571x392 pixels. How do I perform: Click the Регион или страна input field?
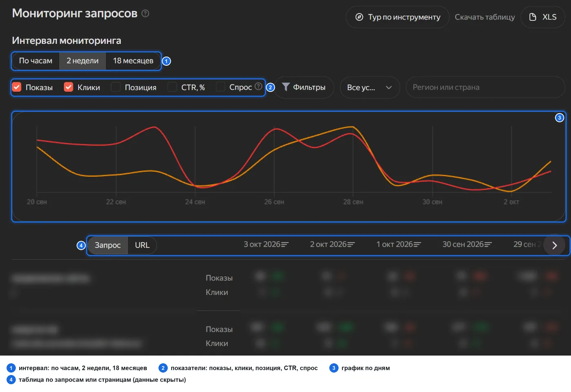tap(485, 87)
